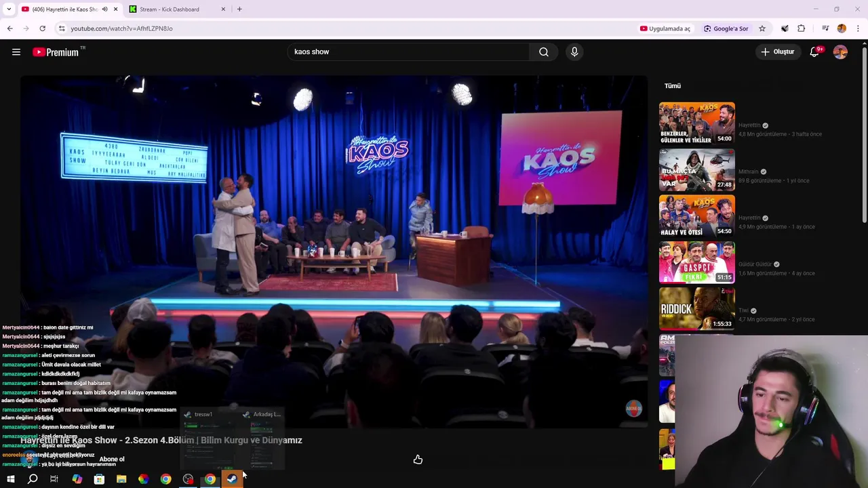Open Copilot from the taskbar
This screenshot has height=488, width=868.
77,479
